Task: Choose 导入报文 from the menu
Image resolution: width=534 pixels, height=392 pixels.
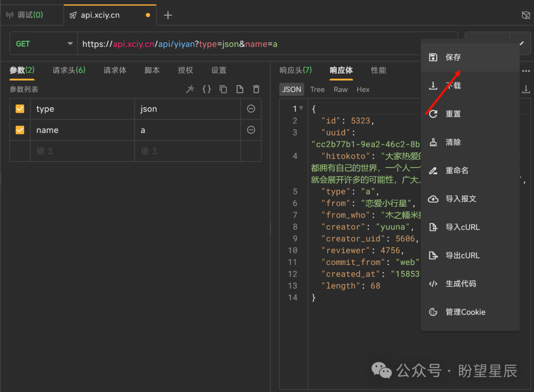Action: [x=470, y=199]
